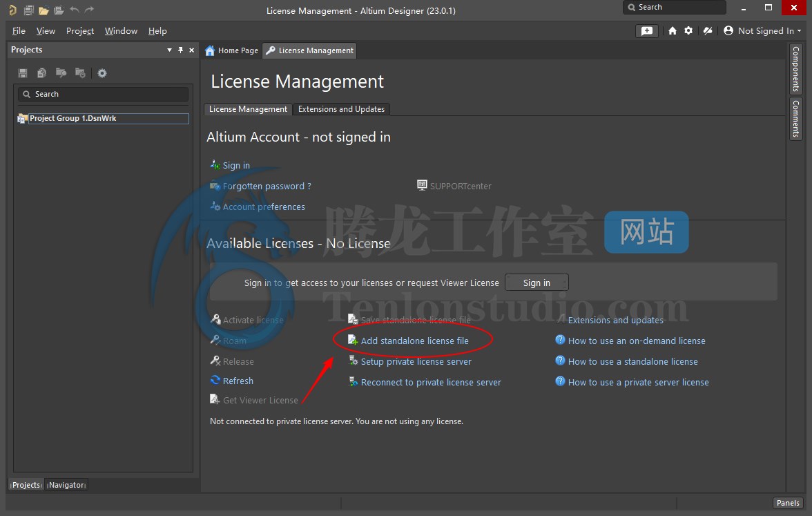
Task: Open the File menu
Action: pos(19,31)
